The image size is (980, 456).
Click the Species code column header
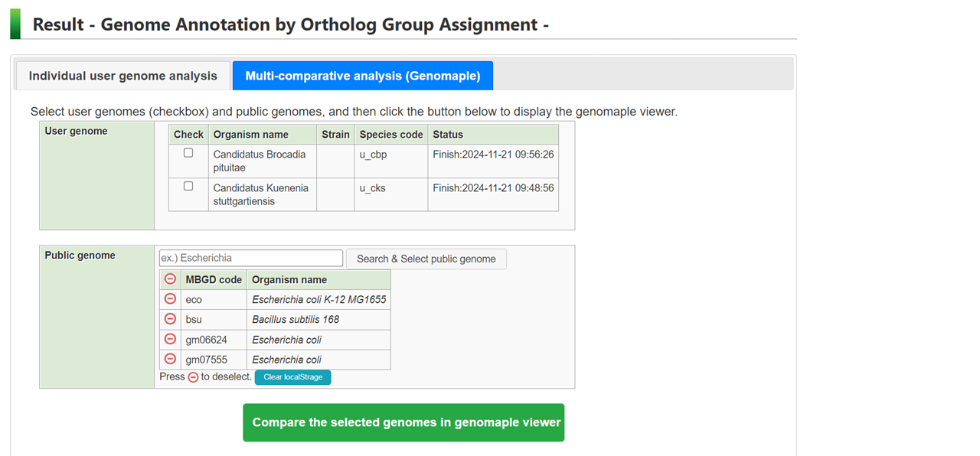click(x=391, y=135)
